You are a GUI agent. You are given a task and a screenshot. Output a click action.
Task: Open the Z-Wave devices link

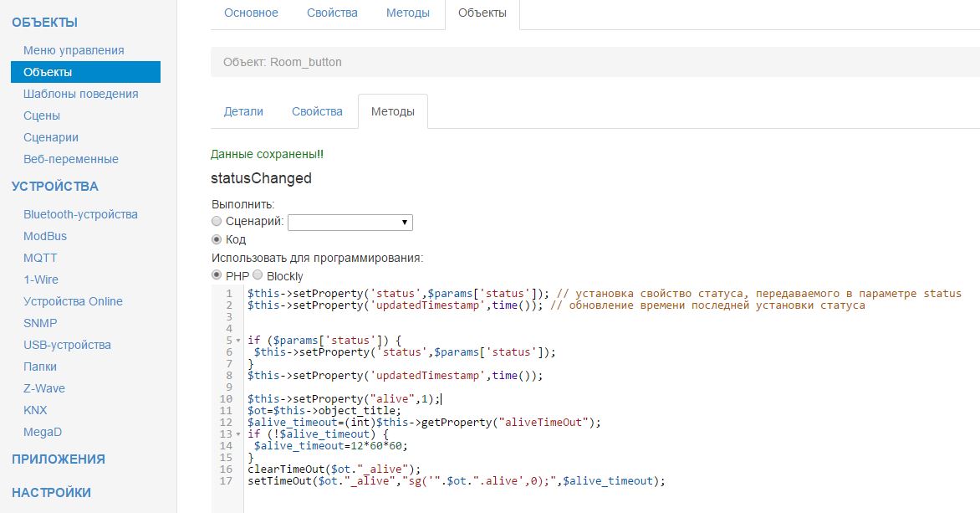click(44, 388)
